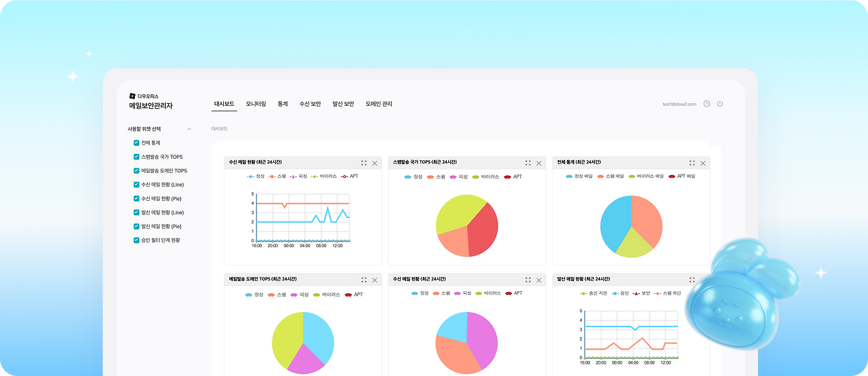
Task: Uncheck 승인 필터 단계 현황 checkbox
Action: click(x=136, y=240)
